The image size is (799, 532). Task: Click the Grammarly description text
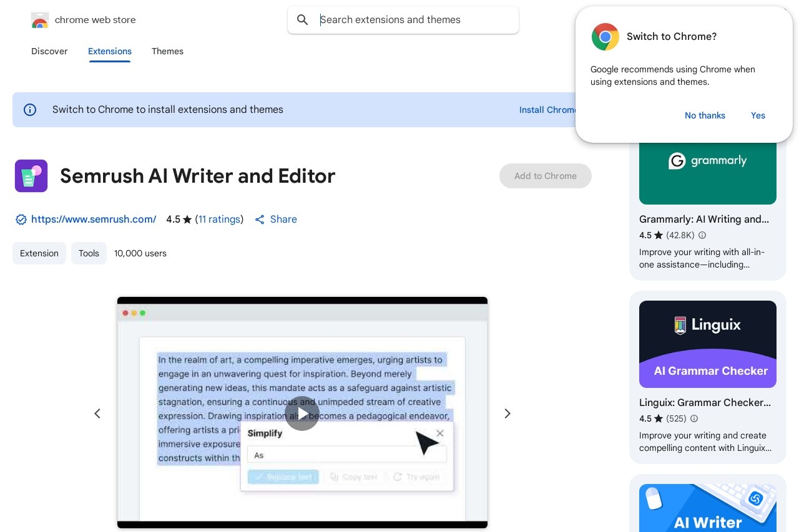pyautogui.click(x=702, y=258)
